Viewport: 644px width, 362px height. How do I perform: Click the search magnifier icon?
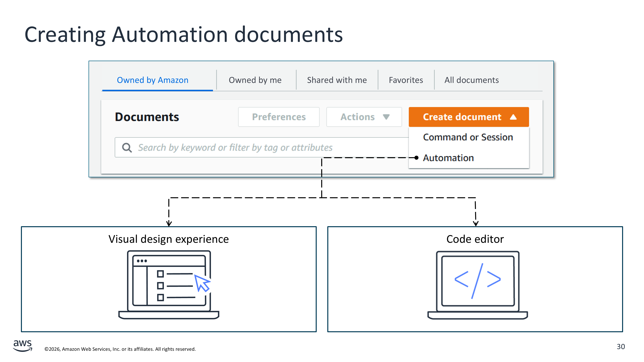pyautogui.click(x=127, y=148)
